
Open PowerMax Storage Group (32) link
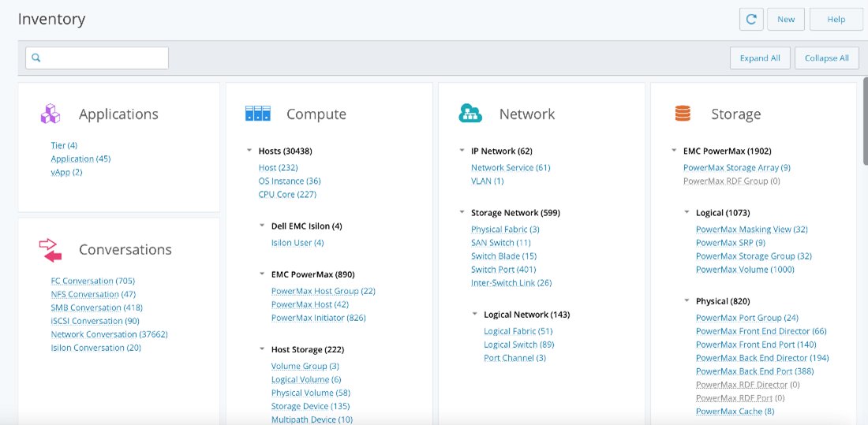(754, 256)
